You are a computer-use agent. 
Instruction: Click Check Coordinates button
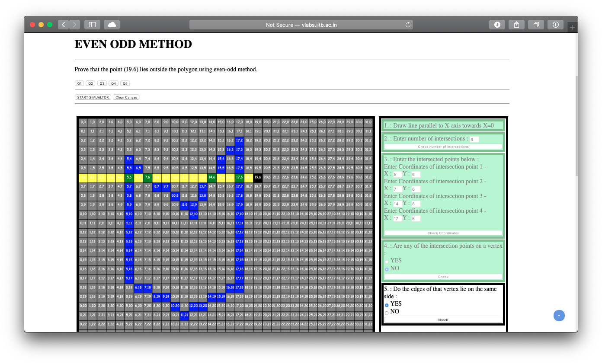[x=443, y=233]
